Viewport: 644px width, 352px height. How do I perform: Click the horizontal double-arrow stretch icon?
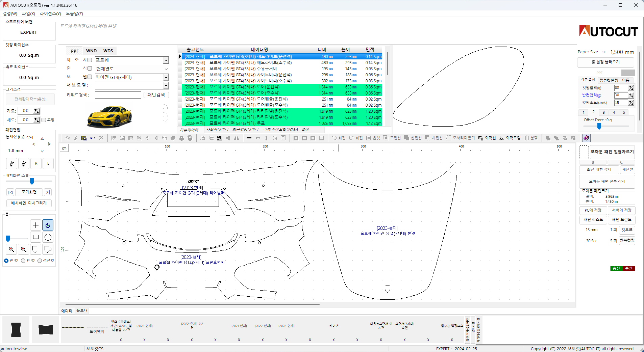[x=258, y=138]
